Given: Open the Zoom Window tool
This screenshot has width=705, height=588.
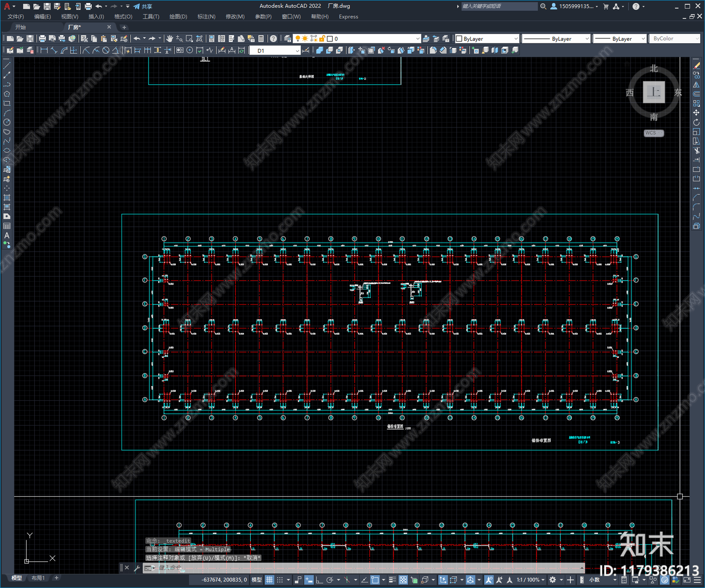Looking at the screenshot, I should (189, 39).
